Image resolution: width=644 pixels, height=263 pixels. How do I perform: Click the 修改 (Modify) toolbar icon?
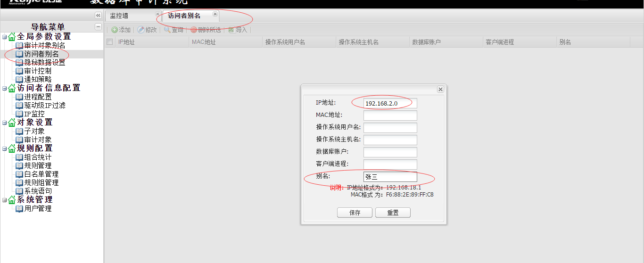141,30
